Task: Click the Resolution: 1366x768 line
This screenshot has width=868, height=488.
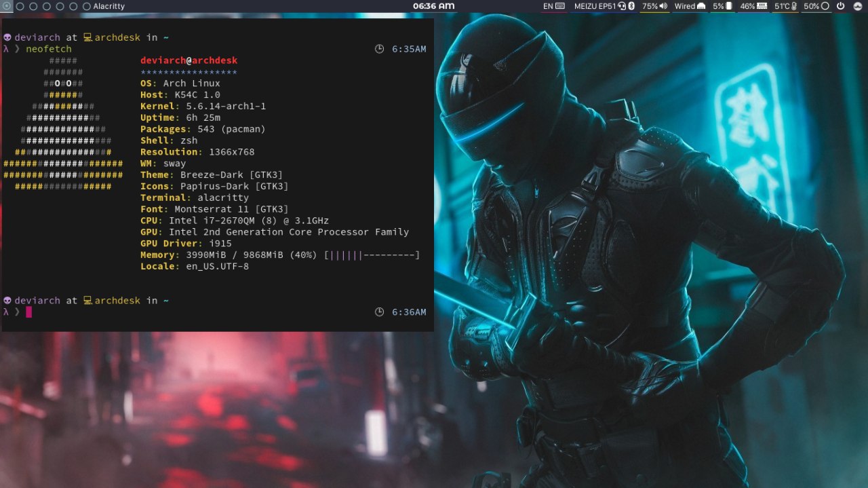Action: [197, 152]
